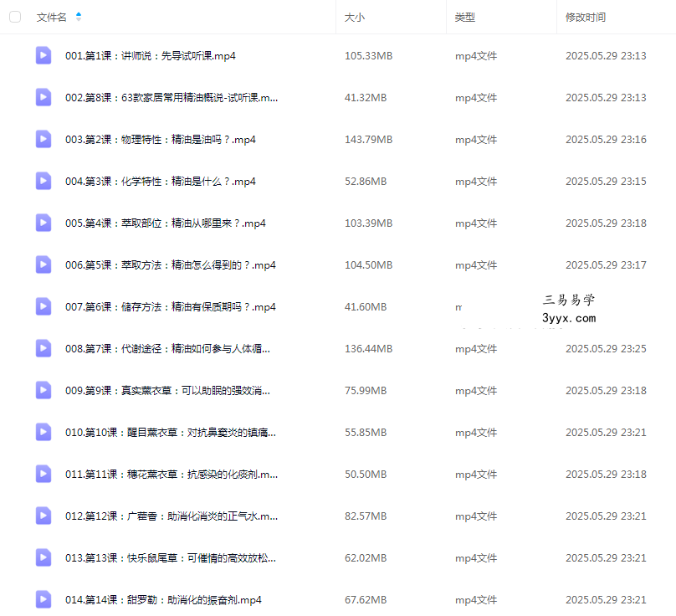676x616 pixels.
Task: Click the video icon for 013.第13课
Action: pos(44,557)
